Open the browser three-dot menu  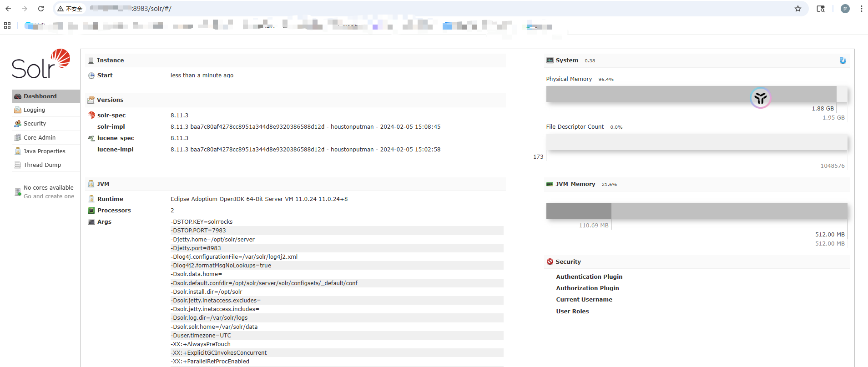point(861,9)
